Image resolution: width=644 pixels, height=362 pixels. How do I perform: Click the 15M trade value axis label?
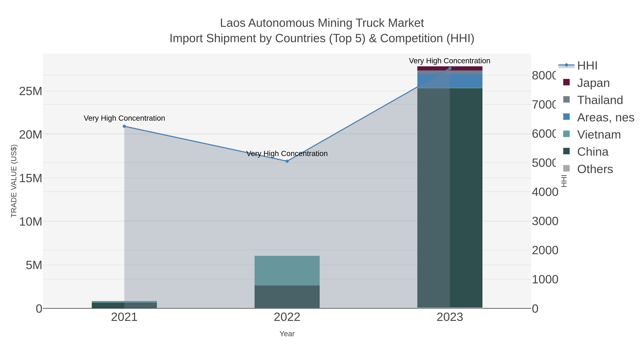tap(30, 178)
